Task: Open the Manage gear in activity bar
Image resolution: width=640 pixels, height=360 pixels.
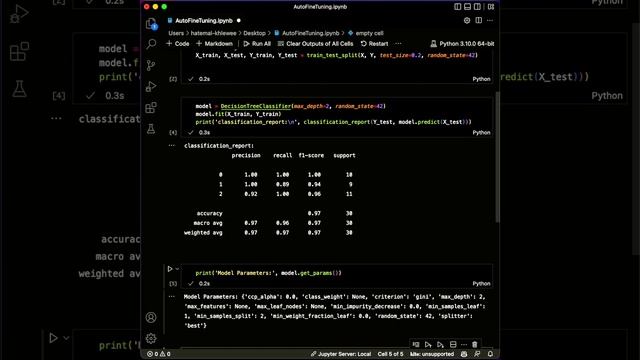Action: (x=151, y=338)
